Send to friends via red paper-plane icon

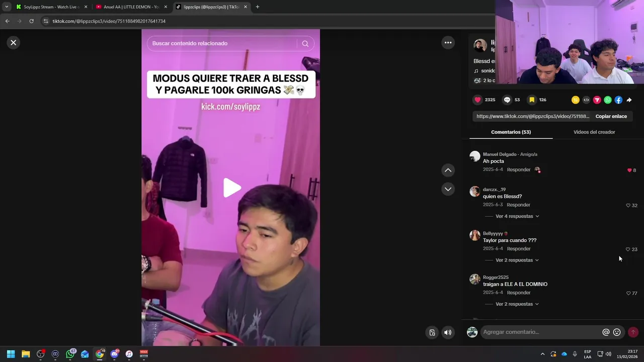click(597, 100)
